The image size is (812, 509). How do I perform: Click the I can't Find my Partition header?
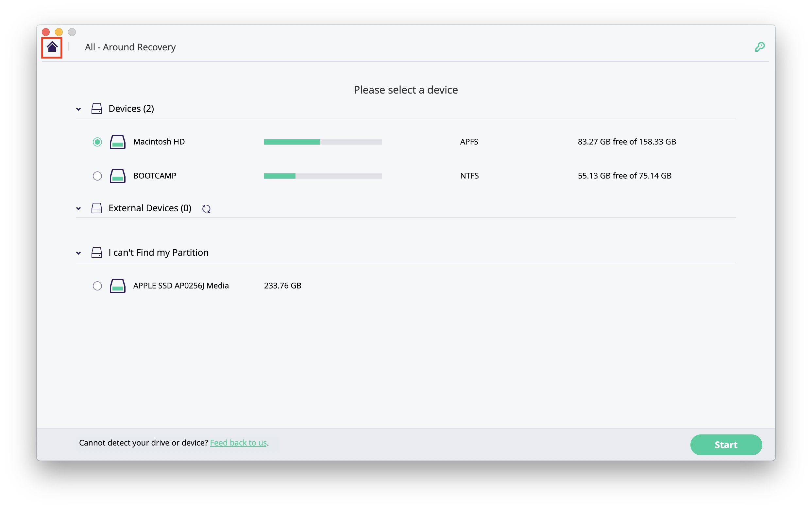pos(158,253)
